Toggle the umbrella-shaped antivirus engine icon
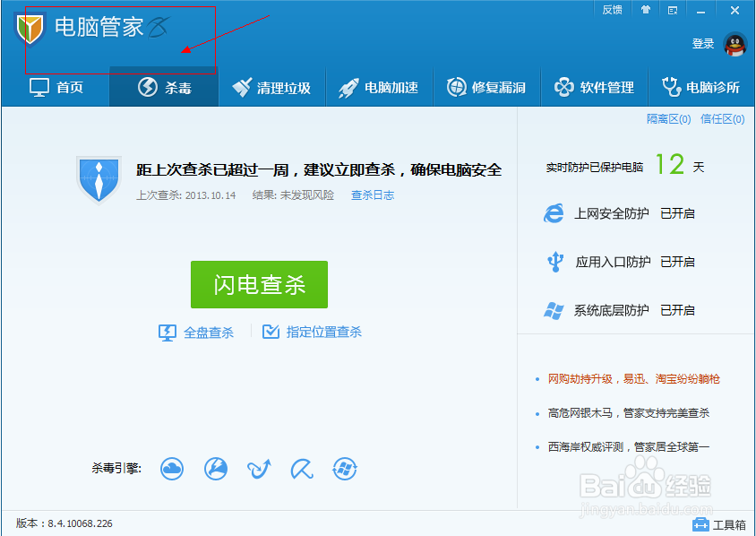Viewport: 756px width, 536px height. tap(302, 469)
